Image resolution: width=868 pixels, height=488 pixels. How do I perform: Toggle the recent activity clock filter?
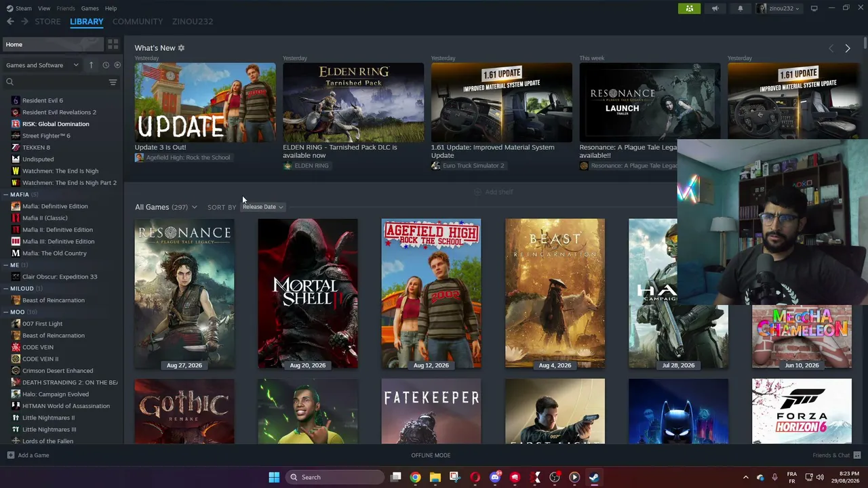105,65
